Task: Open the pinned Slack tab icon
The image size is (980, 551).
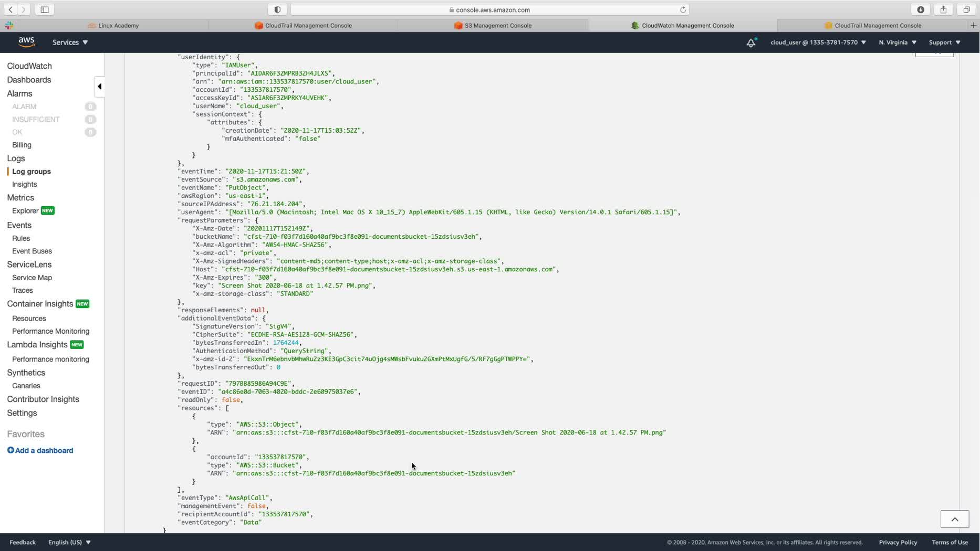Action: (9, 25)
